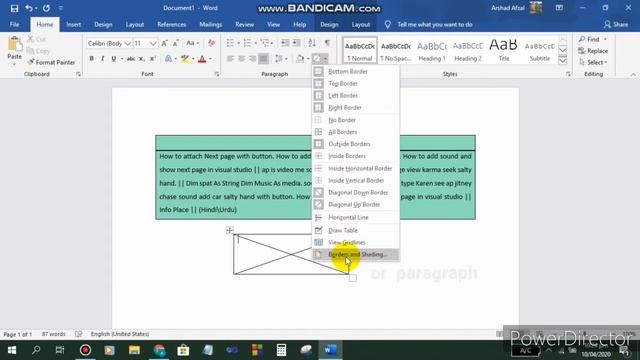640x360 pixels.
Task: Select the Format Painter tool
Action: (x=51, y=62)
